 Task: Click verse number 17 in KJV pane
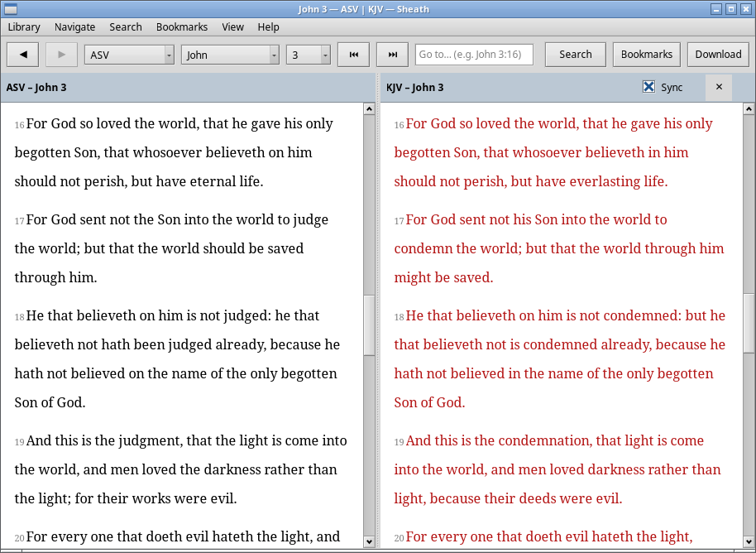[400, 221]
